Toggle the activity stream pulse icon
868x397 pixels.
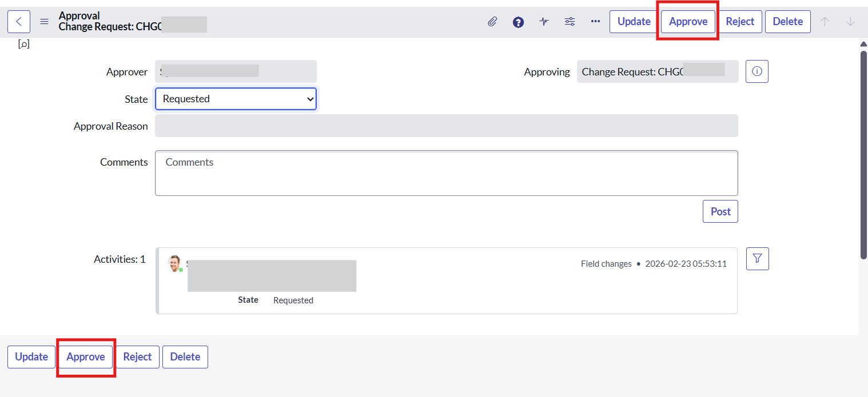pyautogui.click(x=544, y=22)
